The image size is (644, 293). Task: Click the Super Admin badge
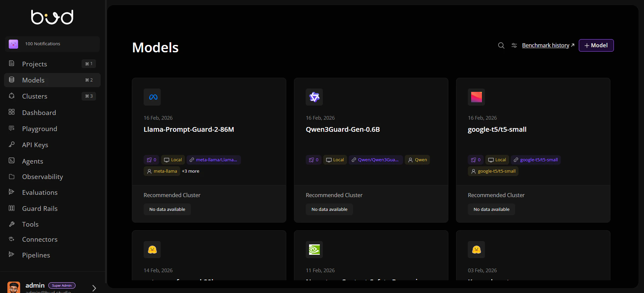(62, 286)
